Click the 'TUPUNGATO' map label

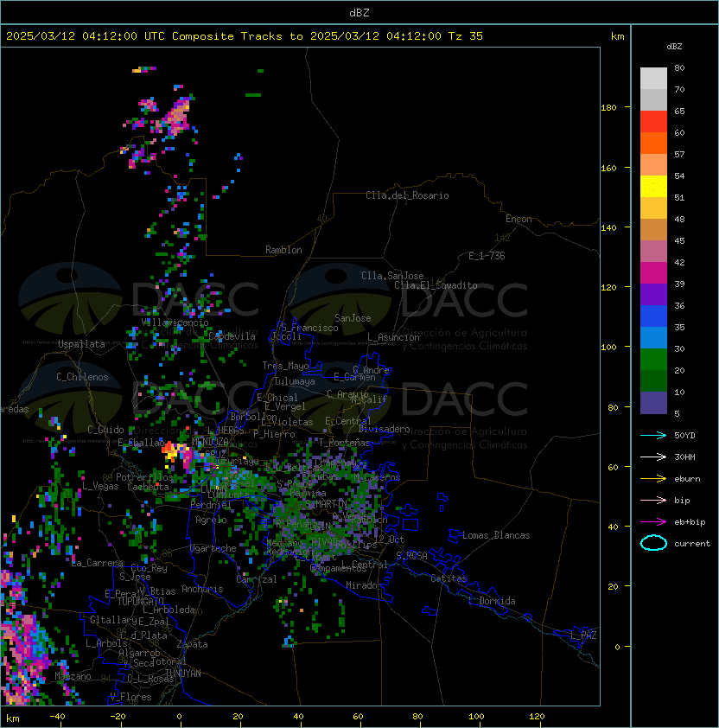tap(141, 602)
